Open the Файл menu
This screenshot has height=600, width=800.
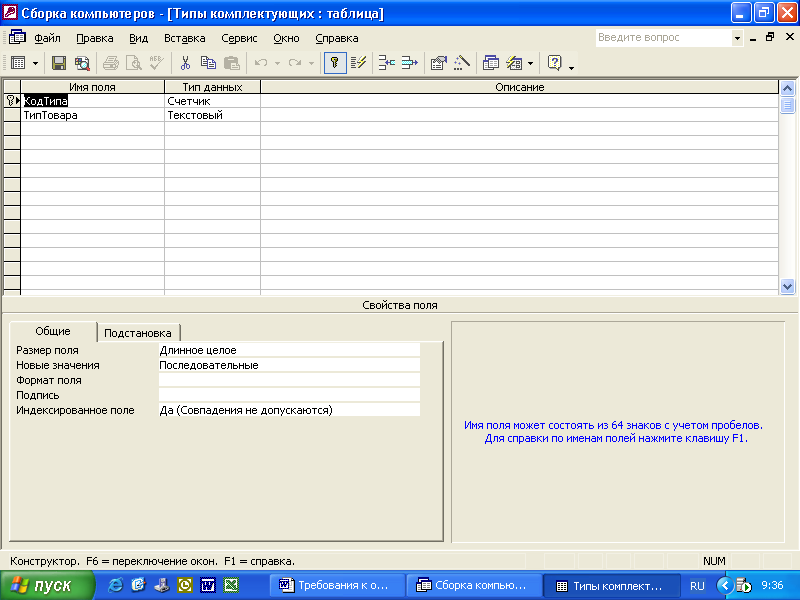coord(47,38)
